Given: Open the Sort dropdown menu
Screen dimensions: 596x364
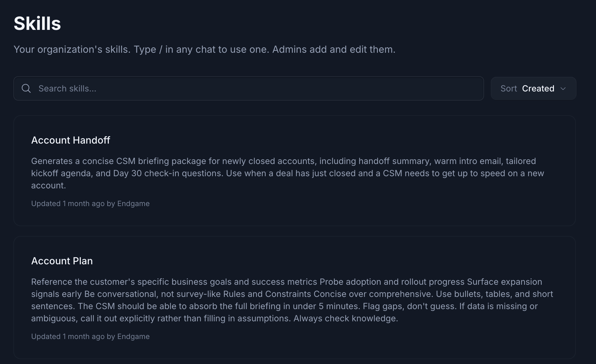Looking at the screenshot, I should (x=533, y=88).
